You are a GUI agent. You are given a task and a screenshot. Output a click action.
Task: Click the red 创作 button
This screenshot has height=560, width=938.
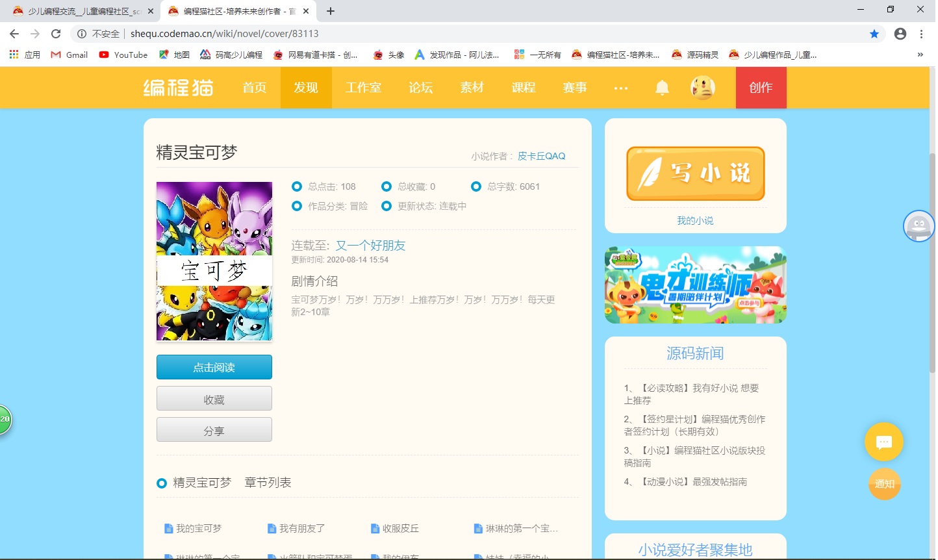tap(761, 88)
